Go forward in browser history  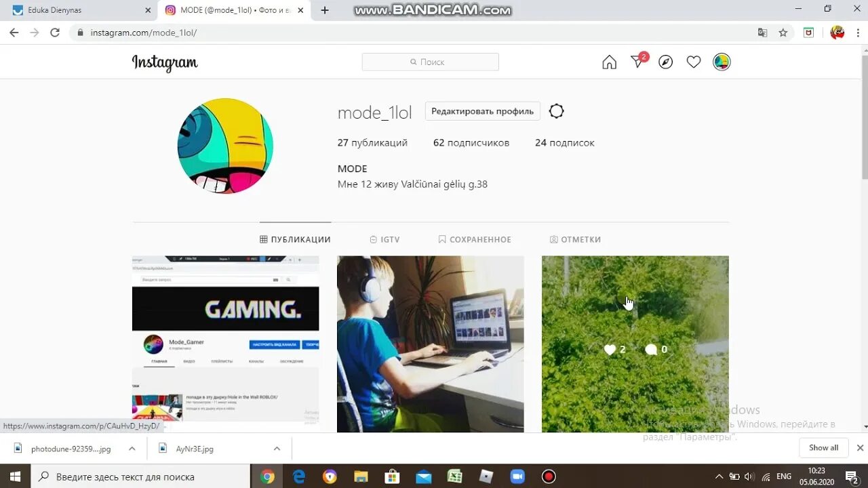[35, 33]
